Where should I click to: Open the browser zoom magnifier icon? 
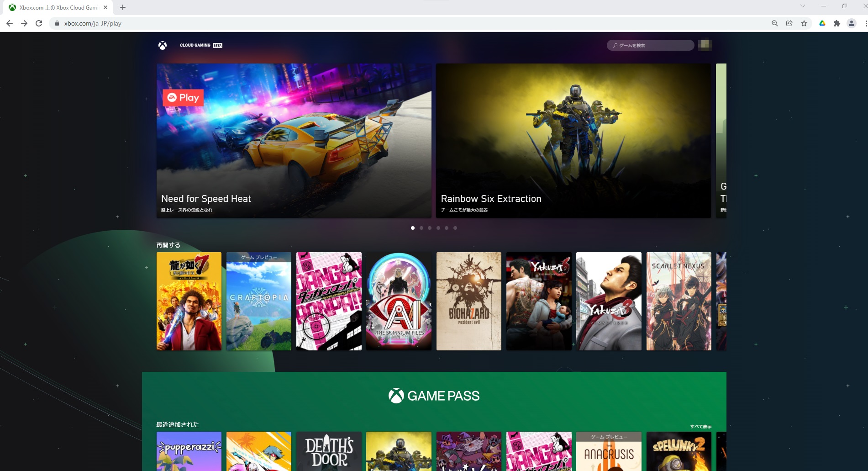pos(774,23)
